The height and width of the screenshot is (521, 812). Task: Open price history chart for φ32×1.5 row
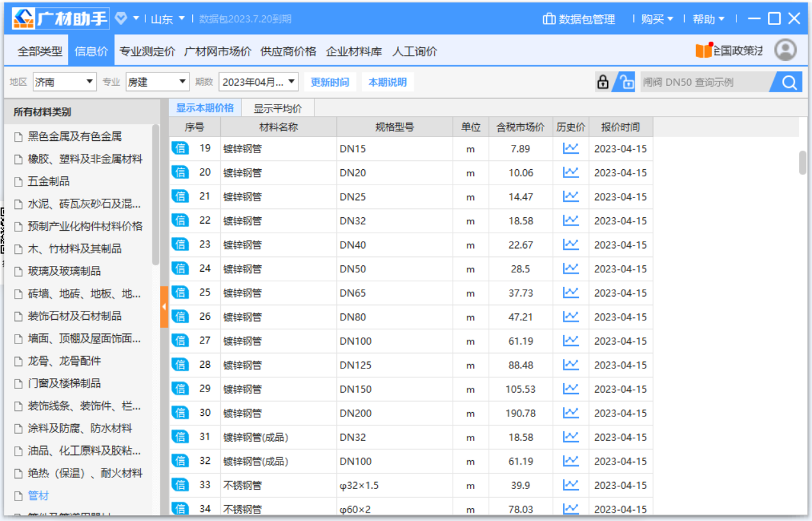571,484
